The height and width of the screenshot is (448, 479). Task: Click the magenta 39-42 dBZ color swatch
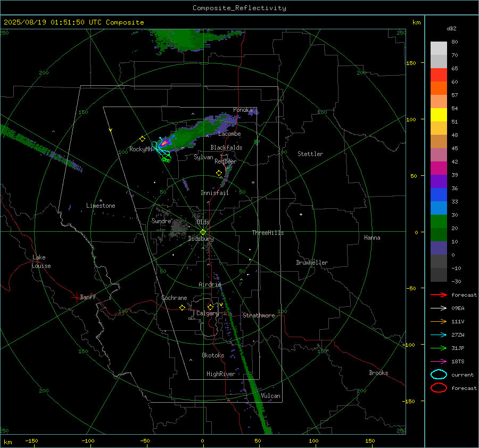click(439, 168)
